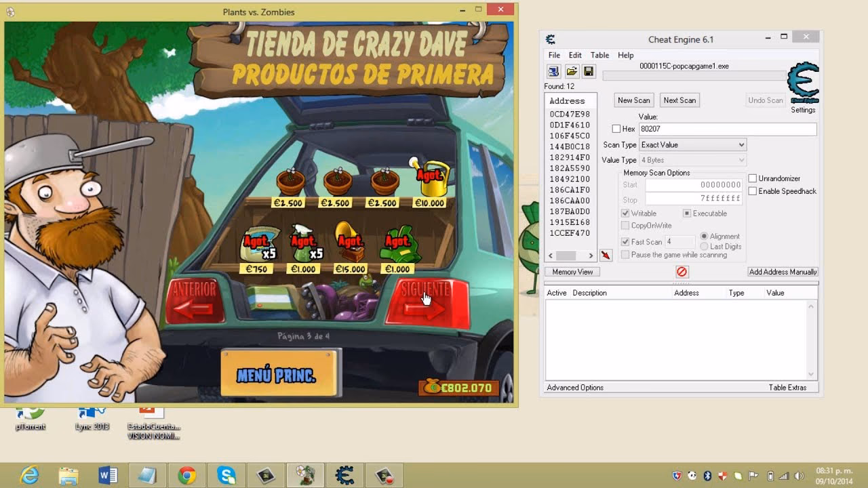Click red arrow to copy addresses to list
This screenshot has width=868, height=488.
(x=606, y=256)
